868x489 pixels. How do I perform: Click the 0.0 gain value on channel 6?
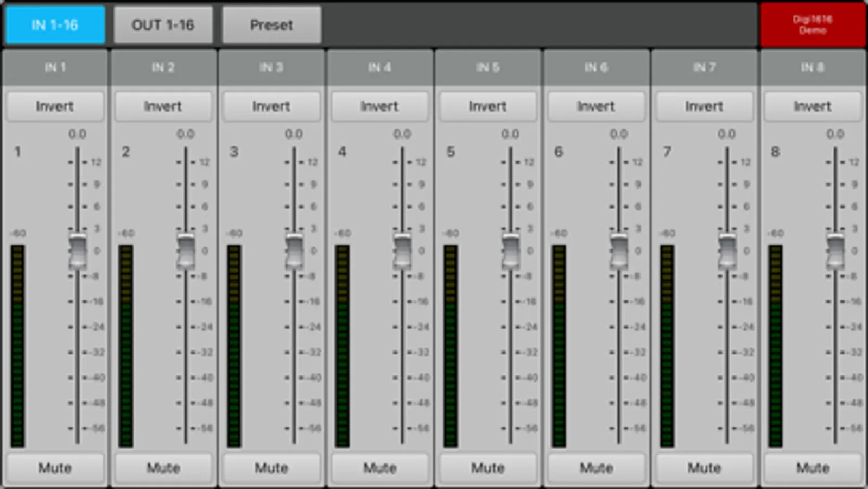pyautogui.click(x=618, y=134)
